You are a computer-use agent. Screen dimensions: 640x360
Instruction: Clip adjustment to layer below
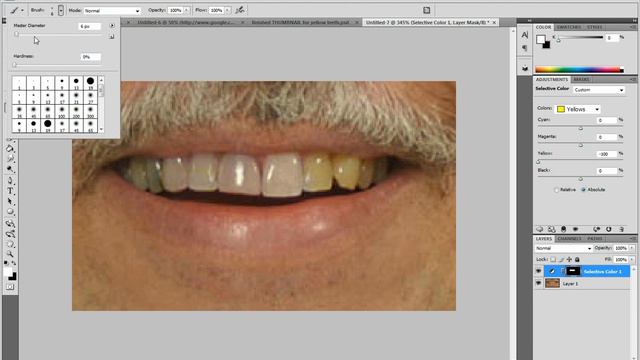(x=563, y=229)
